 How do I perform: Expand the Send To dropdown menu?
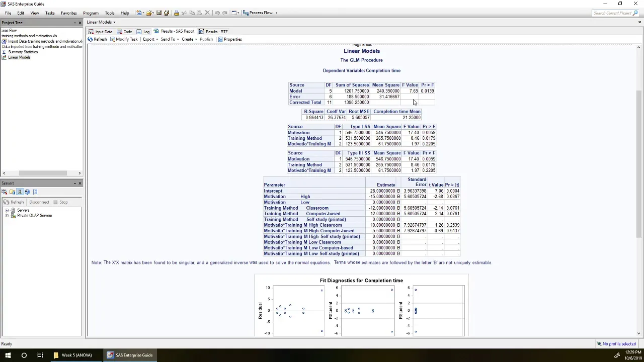[178, 39]
